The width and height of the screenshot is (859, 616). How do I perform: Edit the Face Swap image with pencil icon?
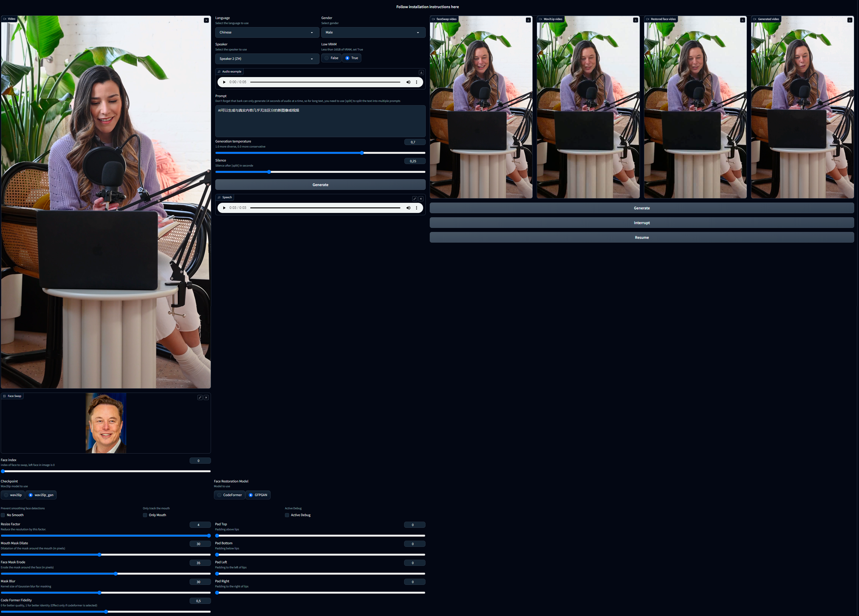click(200, 397)
